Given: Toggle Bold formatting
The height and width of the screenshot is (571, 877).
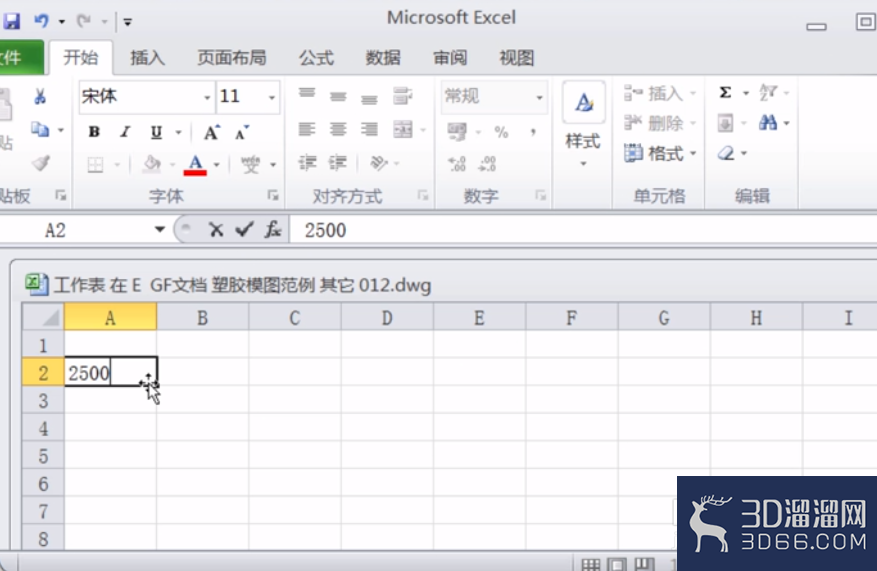Looking at the screenshot, I should (x=94, y=132).
